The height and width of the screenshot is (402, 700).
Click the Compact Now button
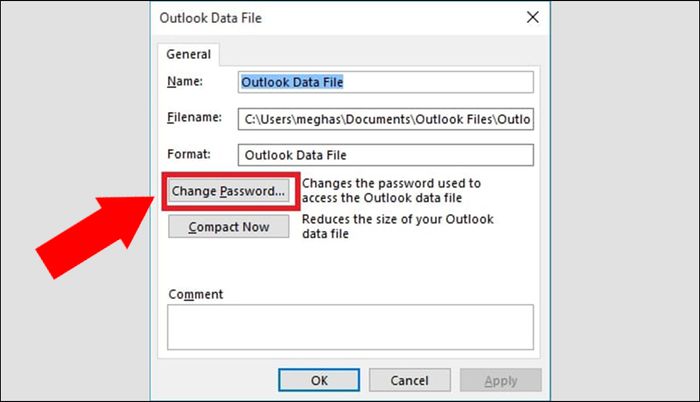coord(229,227)
